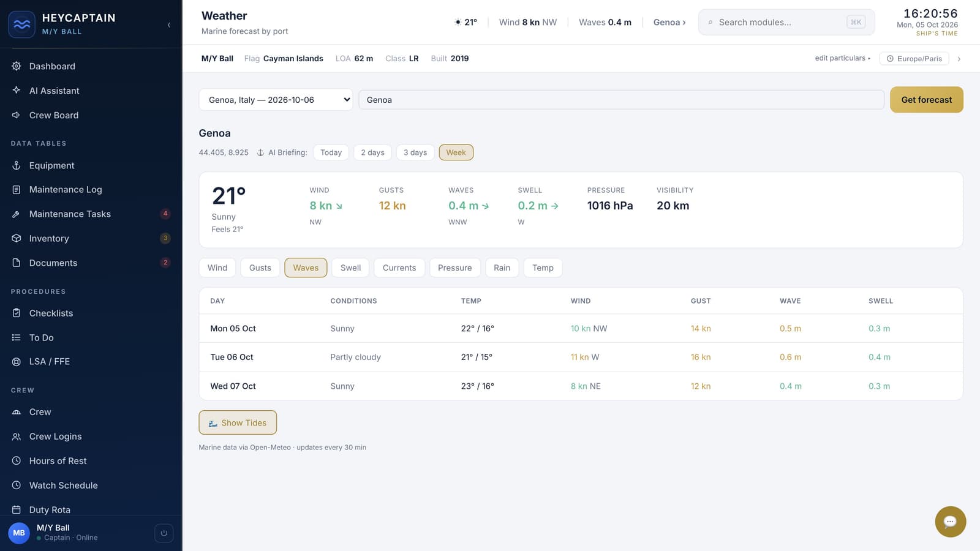Expand the vessel bar right chevron
Image resolution: width=980 pixels, height=551 pixels.
pyautogui.click(x=959, y=59)
